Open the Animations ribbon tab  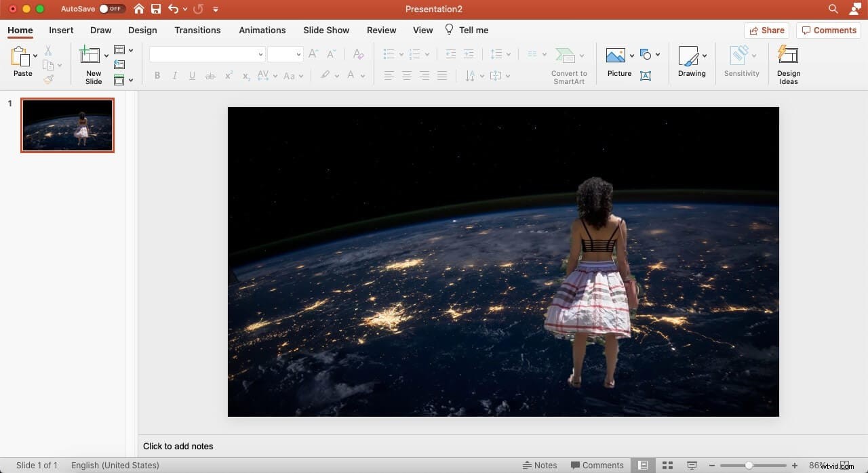[262, 30]
